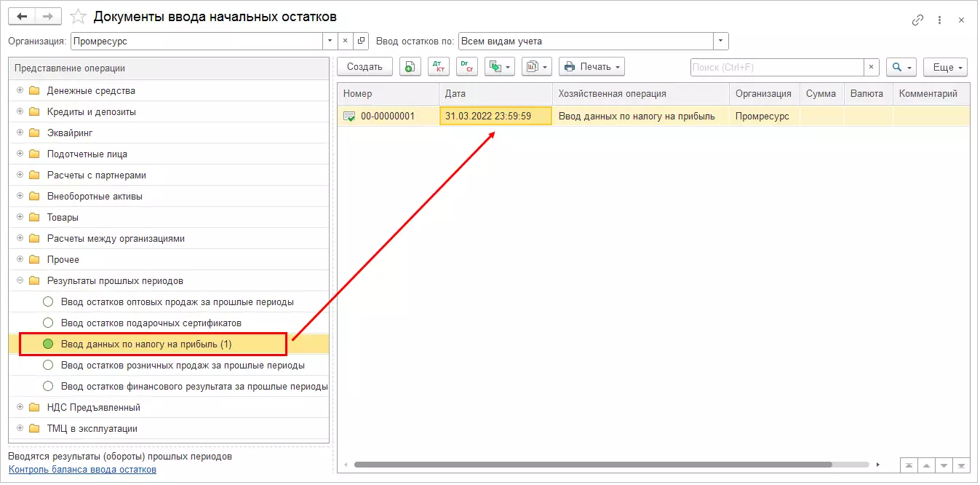Sort by the Номер column header
980x485 pixels.
(x=389, y=94)
